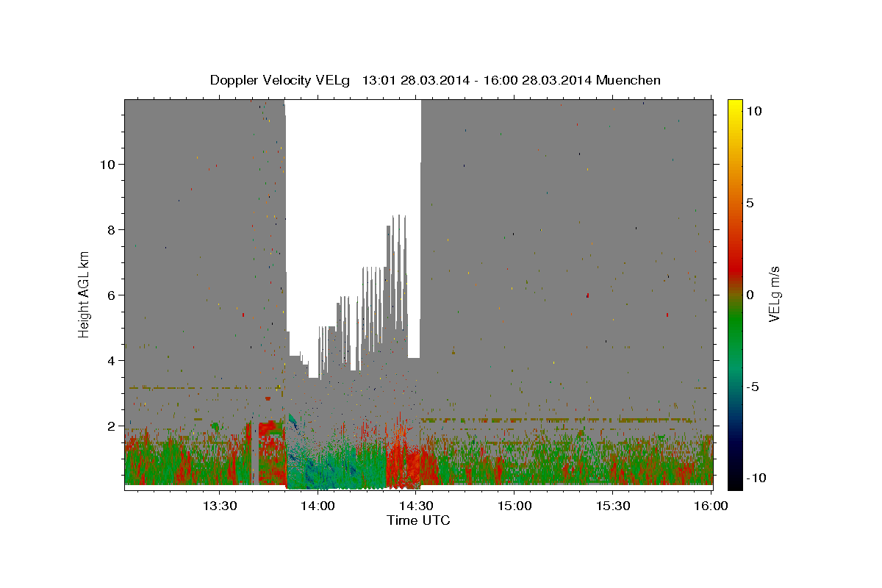Viewport: 882px width, 588px height.
Task: Click the 14:00 time tick label
Action: [318, 506]
